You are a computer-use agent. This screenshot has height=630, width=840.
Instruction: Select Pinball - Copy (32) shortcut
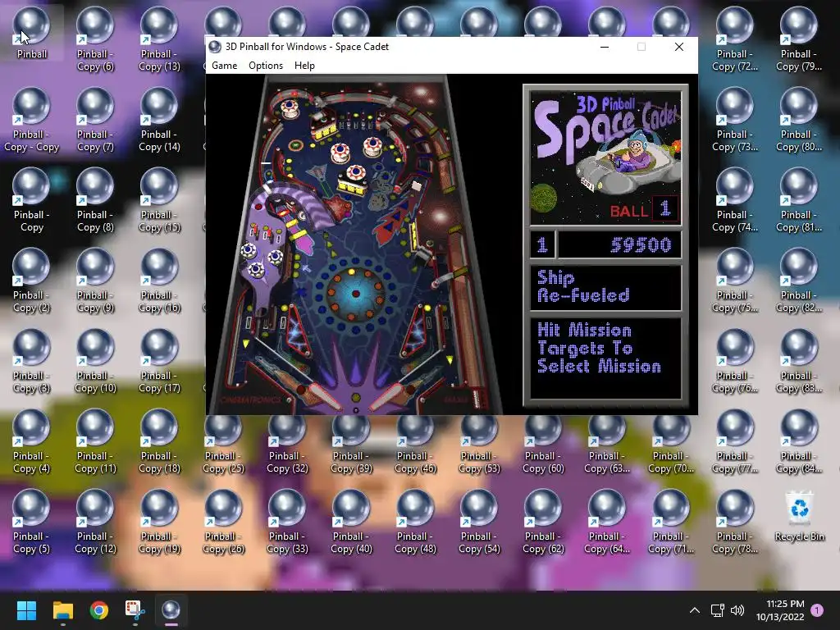(287, 445)
